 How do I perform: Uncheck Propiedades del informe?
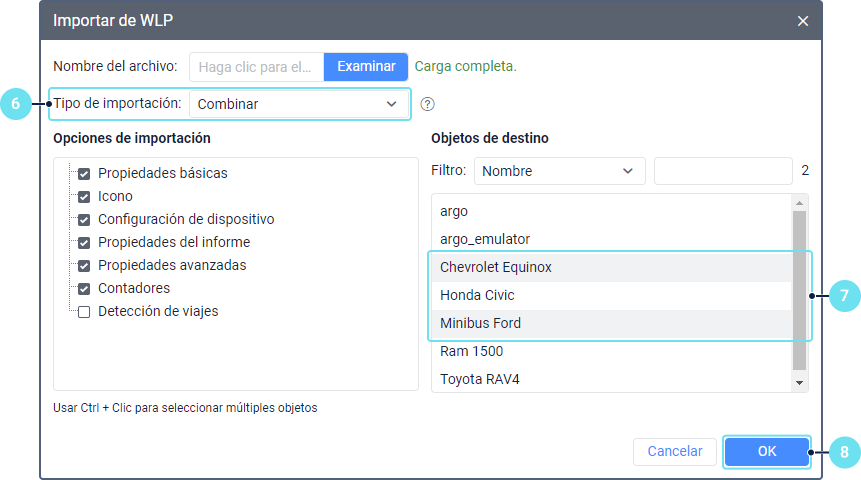[84, 242]
